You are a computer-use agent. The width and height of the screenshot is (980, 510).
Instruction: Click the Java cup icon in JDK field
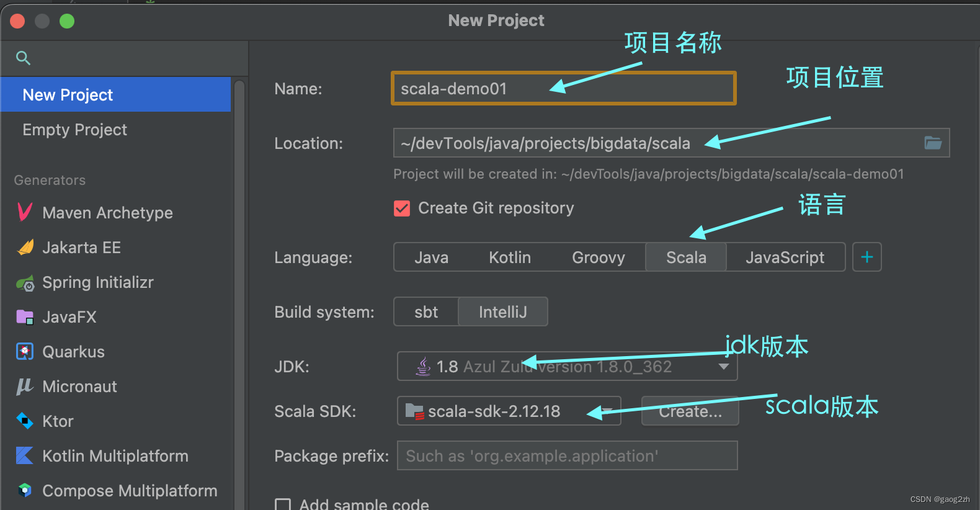[423, 366]
